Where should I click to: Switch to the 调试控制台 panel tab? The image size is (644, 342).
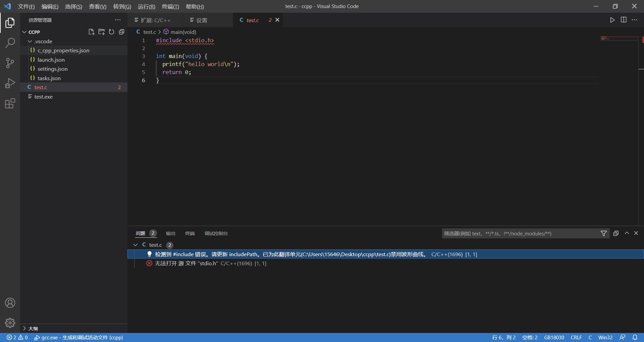click(x=216, y=233)
